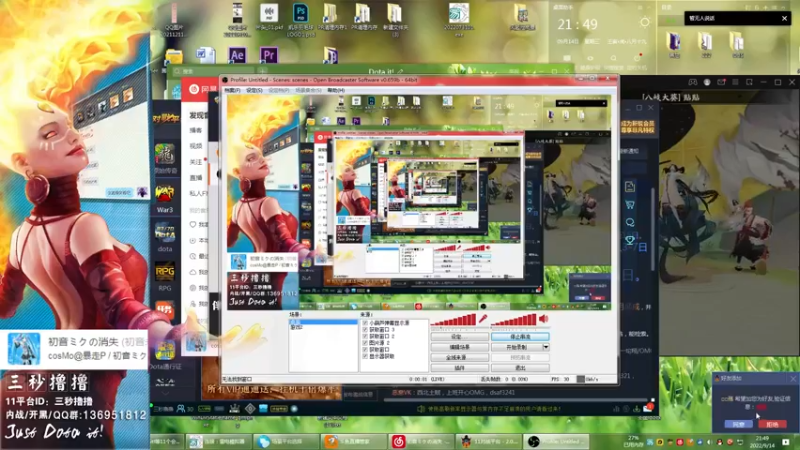Click the trophy icon in game client sidebar
Viewport: 800px width, 450px height.
pos(630,240)
